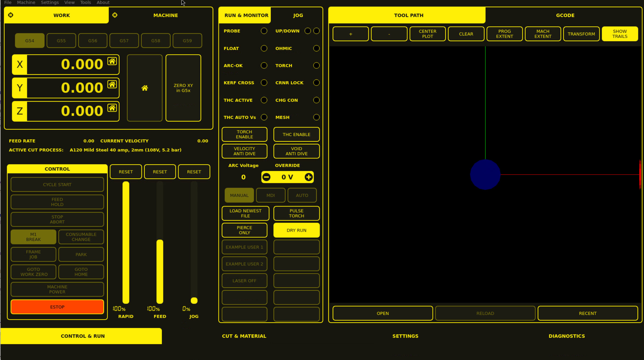Click the crosshair icon on the WORK tab
The width and height of the screenshot is (644, 360).
pyautogui.click(x=10, y=15)
